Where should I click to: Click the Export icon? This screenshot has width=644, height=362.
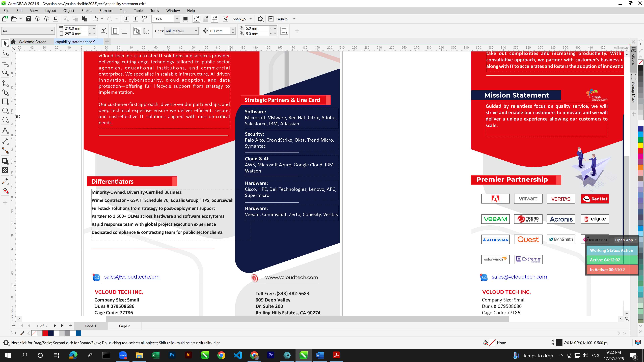click(135, 19)
